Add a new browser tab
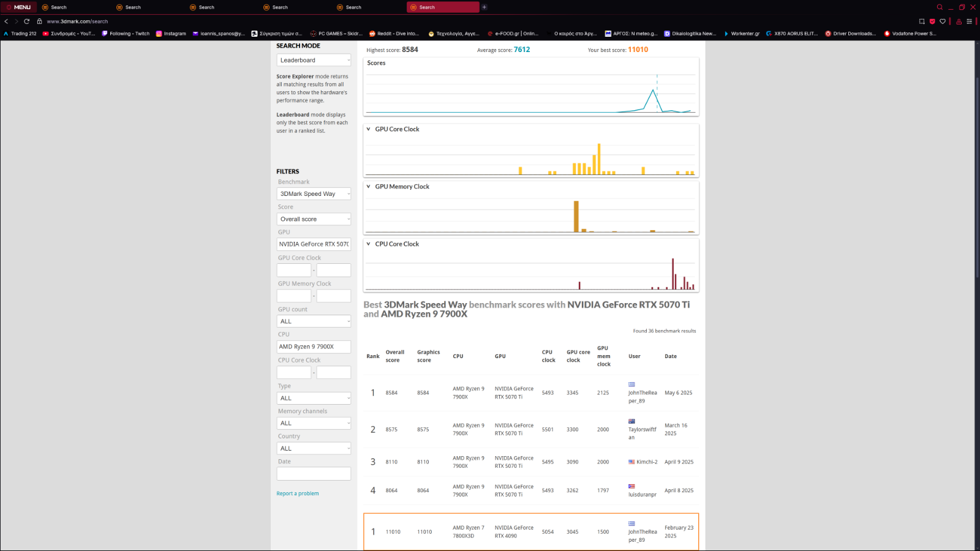 pyautogui.click(x=484, y=7)
